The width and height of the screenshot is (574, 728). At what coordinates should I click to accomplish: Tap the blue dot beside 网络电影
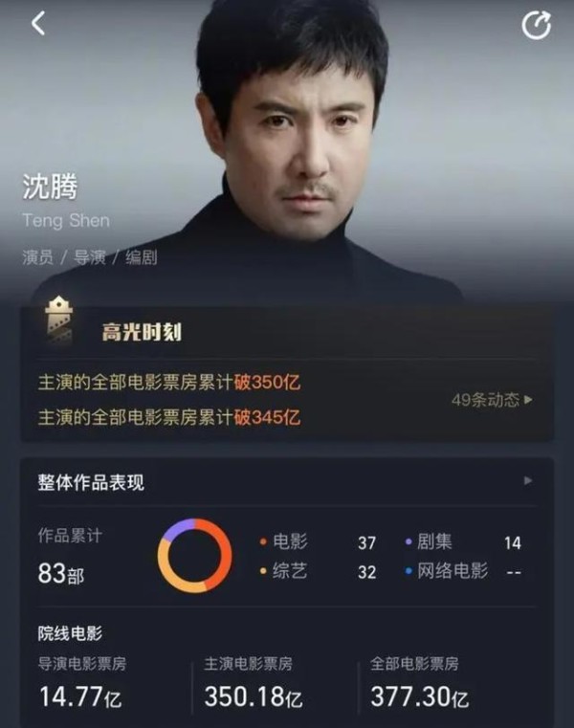point(408,571)
